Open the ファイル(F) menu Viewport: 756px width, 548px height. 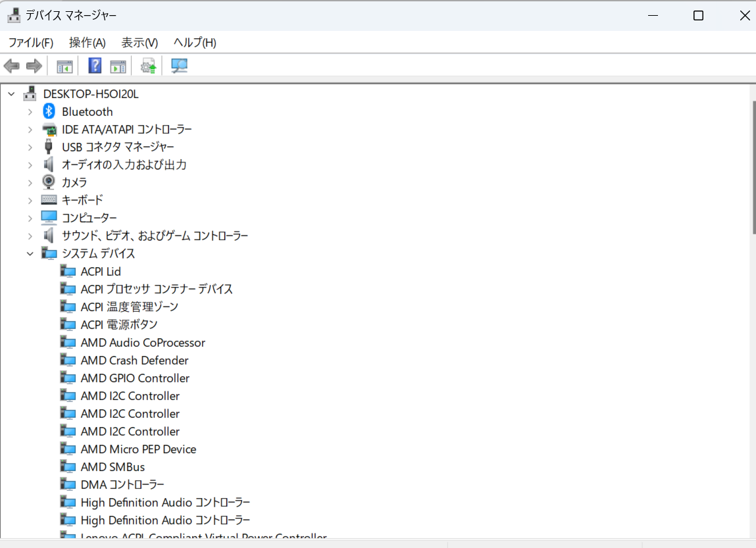(30, 43)
